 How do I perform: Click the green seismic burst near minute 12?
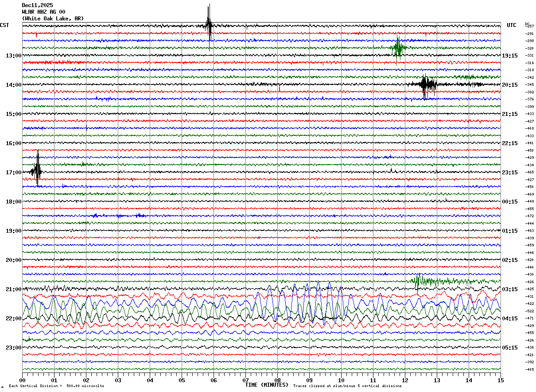tap(398, 48)
